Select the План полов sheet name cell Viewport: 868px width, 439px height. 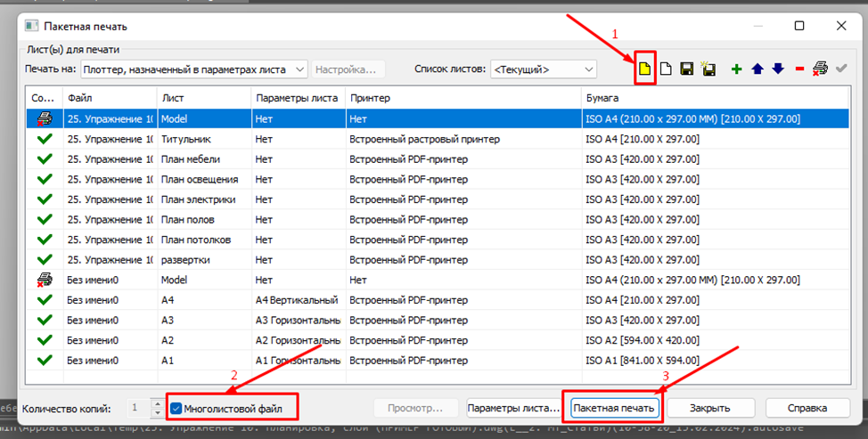204,219
